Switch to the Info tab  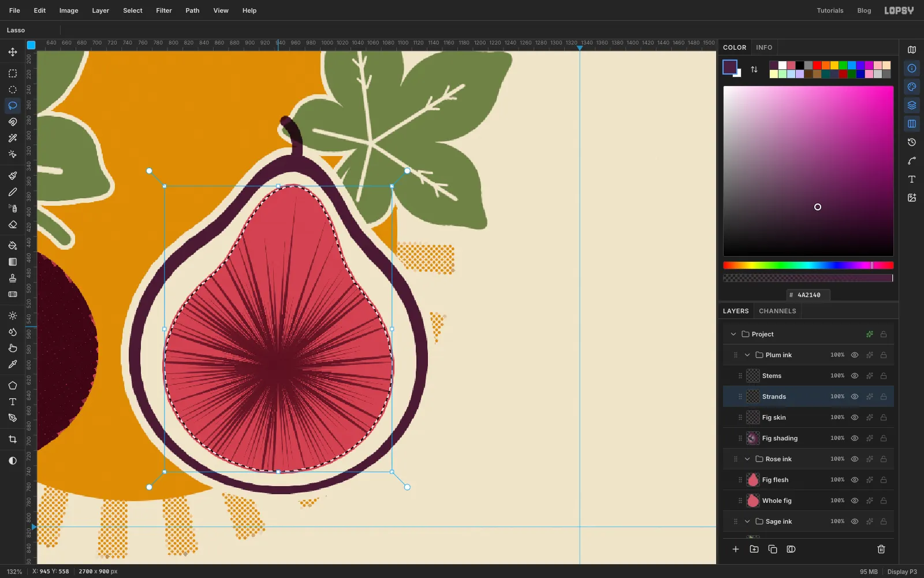(x=764, y=47)
